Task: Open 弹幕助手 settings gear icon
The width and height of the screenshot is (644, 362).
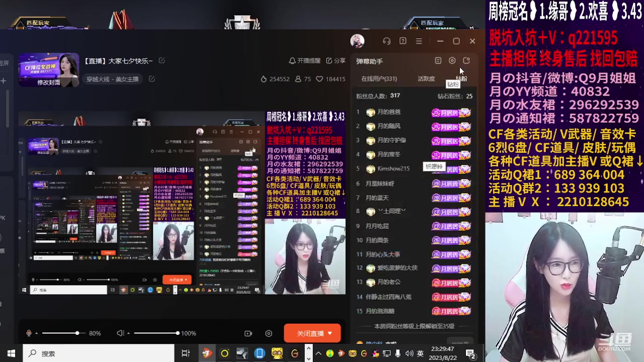Action: [452, 60]
